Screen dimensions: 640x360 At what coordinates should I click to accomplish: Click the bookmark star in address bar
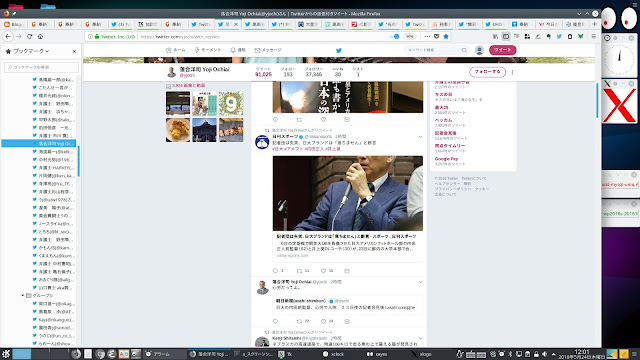point(446,36)
